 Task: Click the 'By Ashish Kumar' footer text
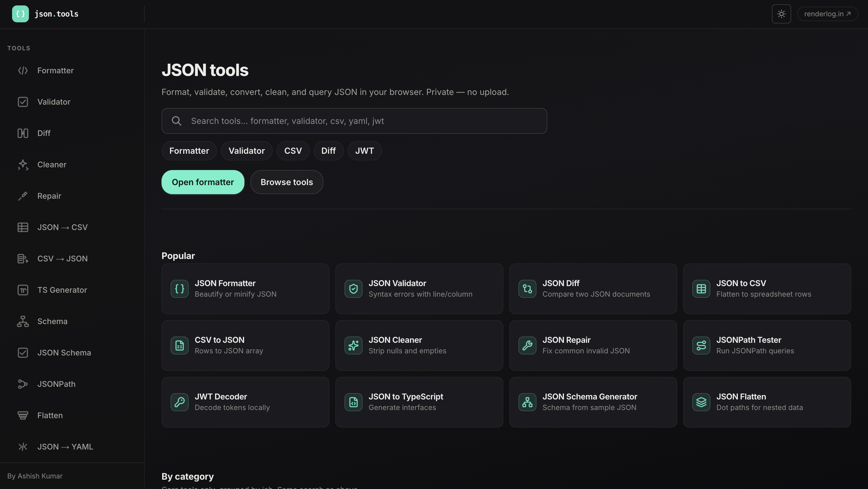click(35, 476)
